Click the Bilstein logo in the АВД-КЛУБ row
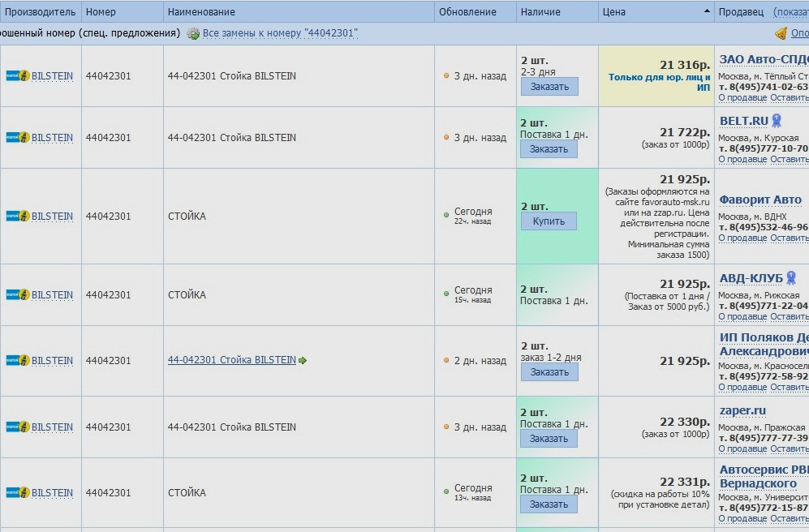This screenshot has width=809, height=532. (18, 295)
